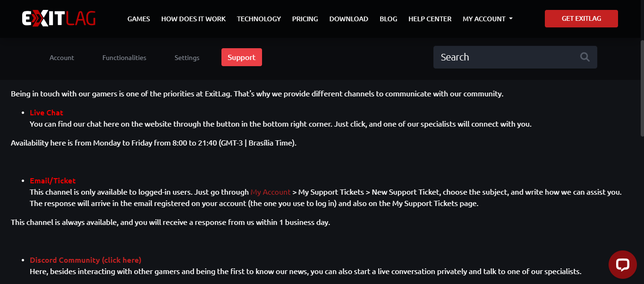Screen dimensions: 644x284
Task: Click the search magnifier icon
Action: [x=585, y=57]
